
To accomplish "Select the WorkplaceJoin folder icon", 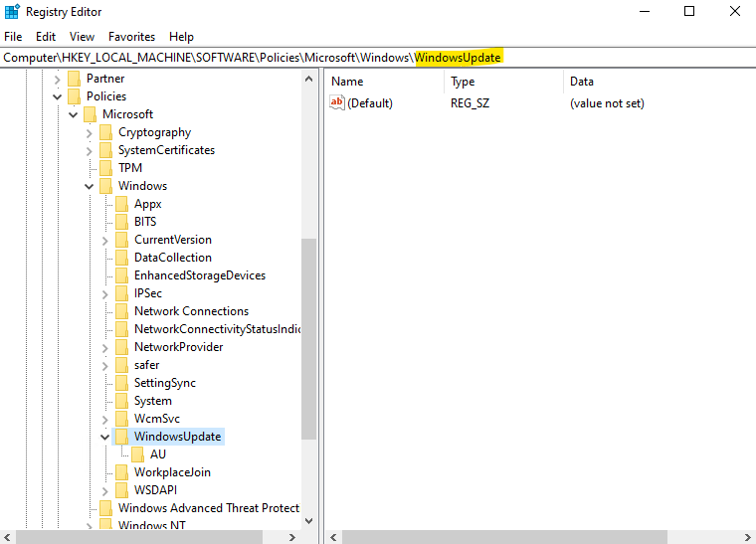I will click(x=121, y=472).
